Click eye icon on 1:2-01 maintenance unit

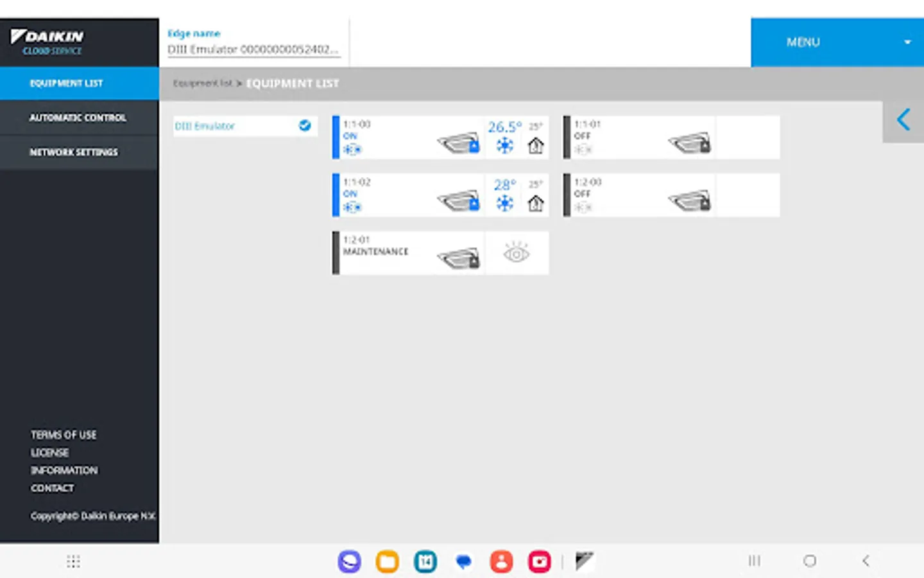pos(517,253)
